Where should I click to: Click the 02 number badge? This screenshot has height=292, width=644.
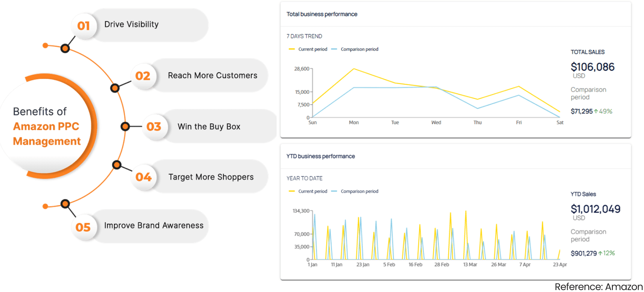[x=143, y=76]
